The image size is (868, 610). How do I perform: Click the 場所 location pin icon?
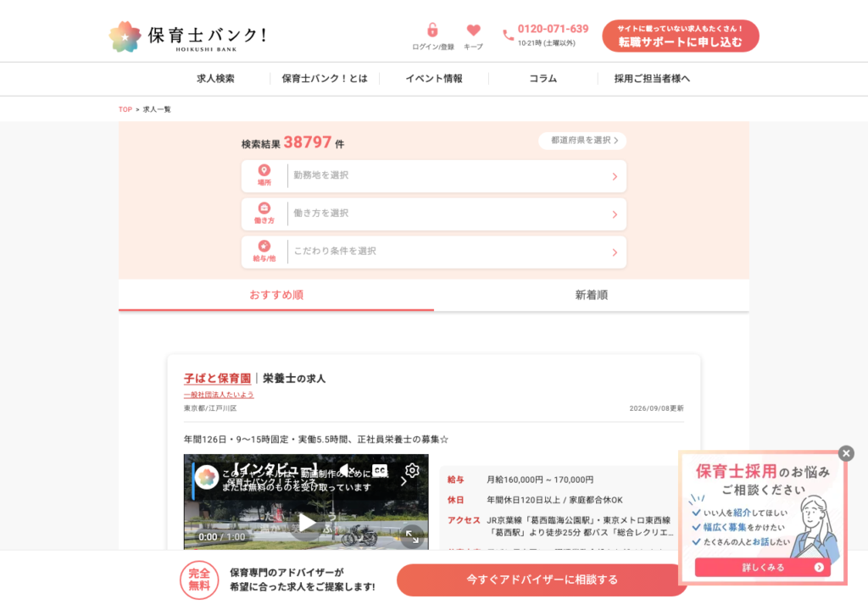264,170
